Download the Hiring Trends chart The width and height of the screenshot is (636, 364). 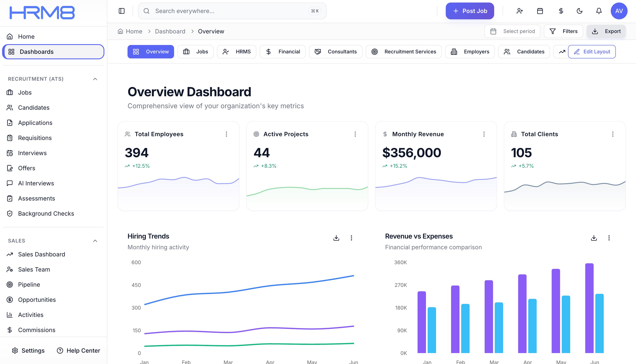coord(336,238)
